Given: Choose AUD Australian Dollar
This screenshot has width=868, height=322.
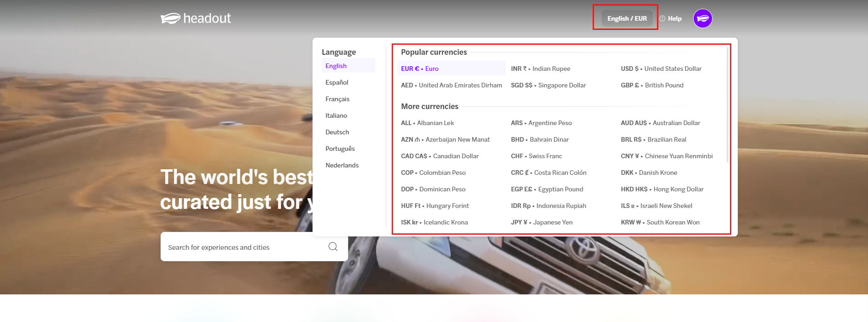Looking at the screenshot, I should [660, 123].
